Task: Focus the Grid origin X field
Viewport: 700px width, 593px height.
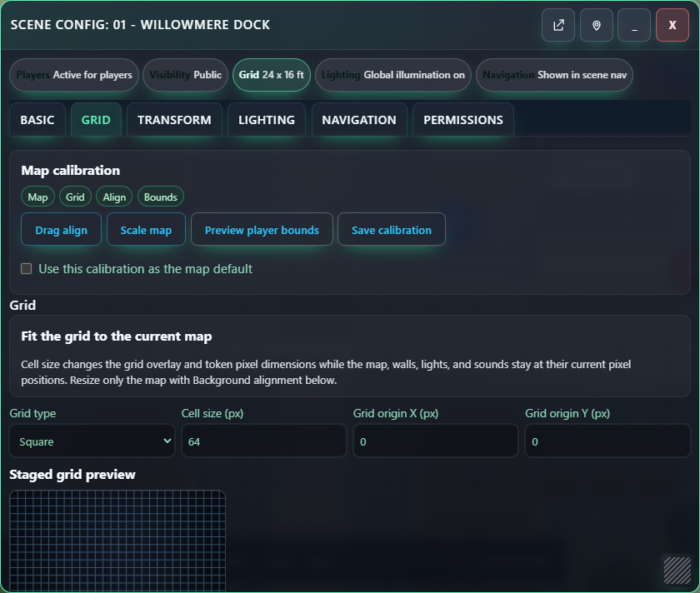Action: [436, 441]
